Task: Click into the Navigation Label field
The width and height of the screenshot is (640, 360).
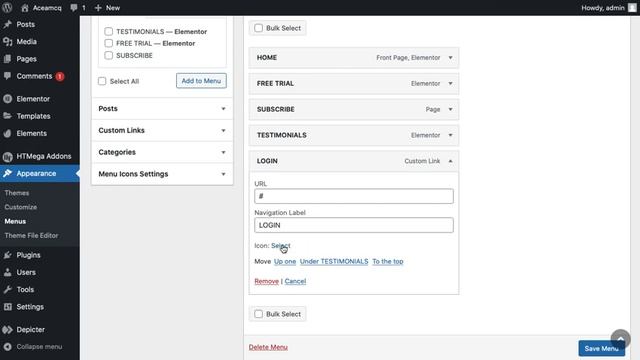Action: [354, 225]
